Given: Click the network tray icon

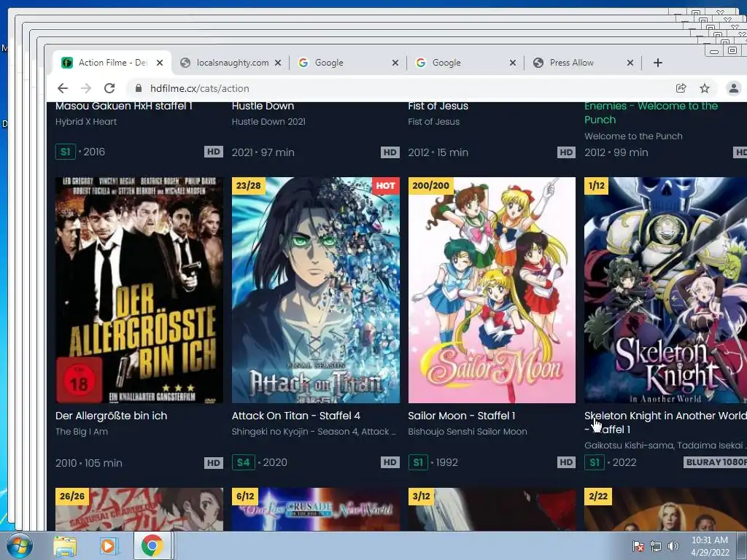Looking at the screenshot, I should [x=656, y=546].
